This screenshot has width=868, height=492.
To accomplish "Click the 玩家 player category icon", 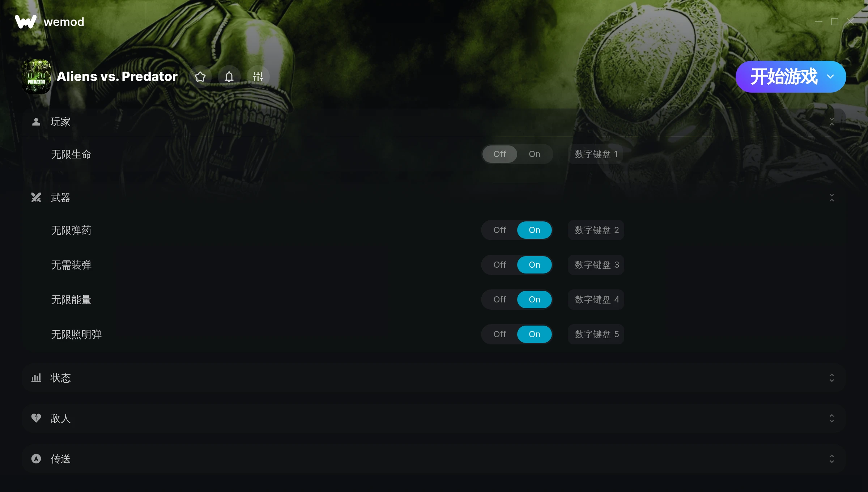I will coord(36,122).
